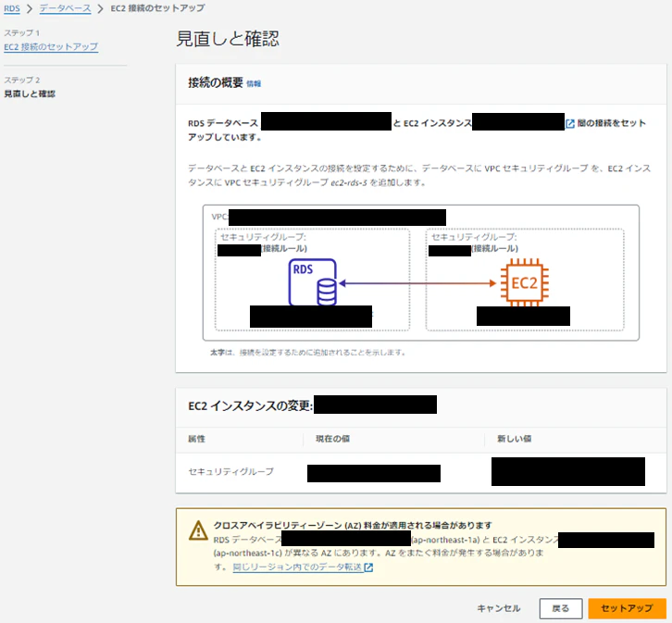This screenshot has height=623, width=672.
Task: Click the EC2 chip diagram icon
Action: click(x=524, y=282)
